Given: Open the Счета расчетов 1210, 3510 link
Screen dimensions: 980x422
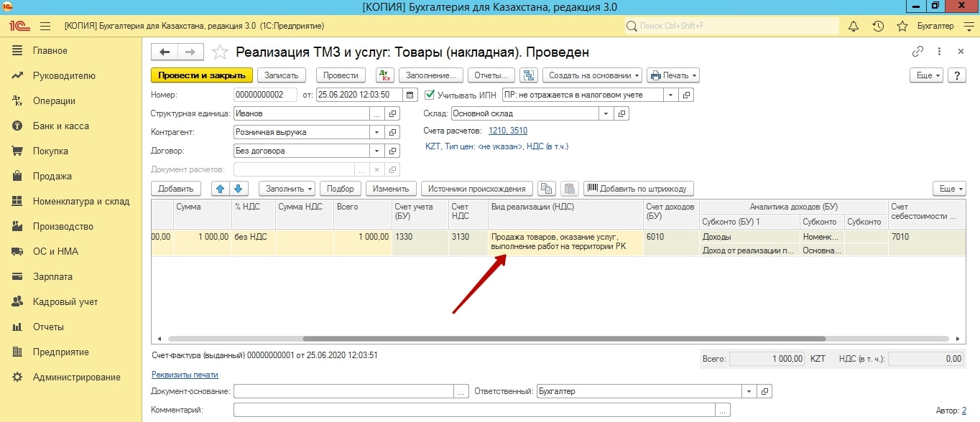Looking at the screenshot, I should click(x=507, y=131).
